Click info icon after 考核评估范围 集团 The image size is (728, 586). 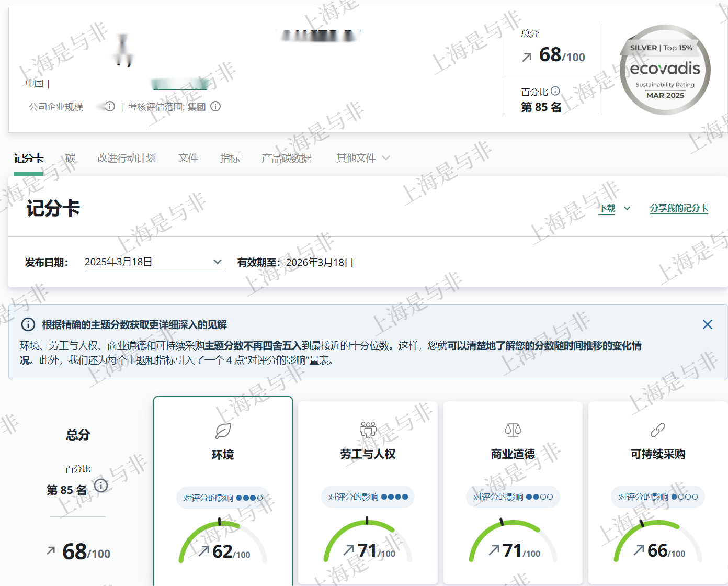coord(215,107)
